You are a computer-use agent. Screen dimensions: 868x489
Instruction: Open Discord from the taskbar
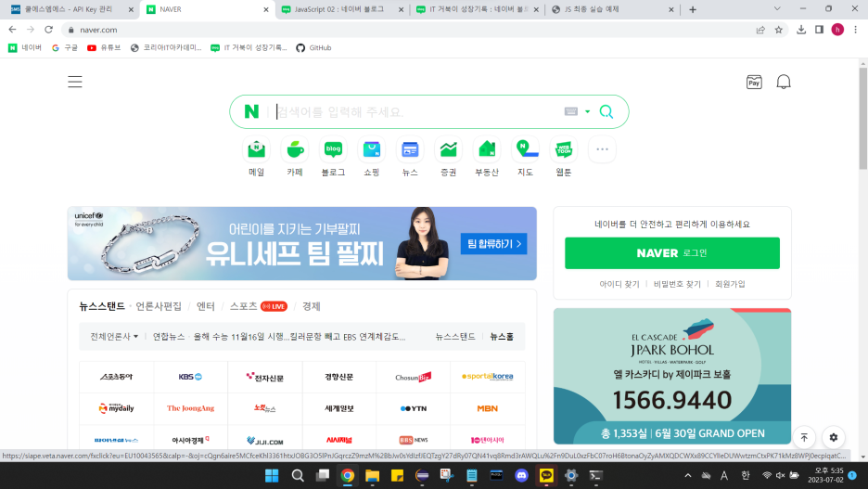521,475
